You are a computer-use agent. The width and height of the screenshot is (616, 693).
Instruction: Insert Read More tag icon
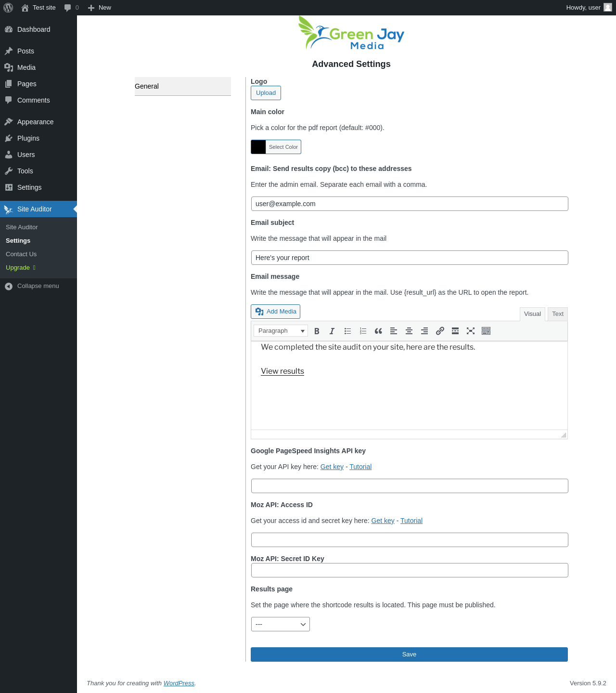pyautogui.click(x=455, y=331)
